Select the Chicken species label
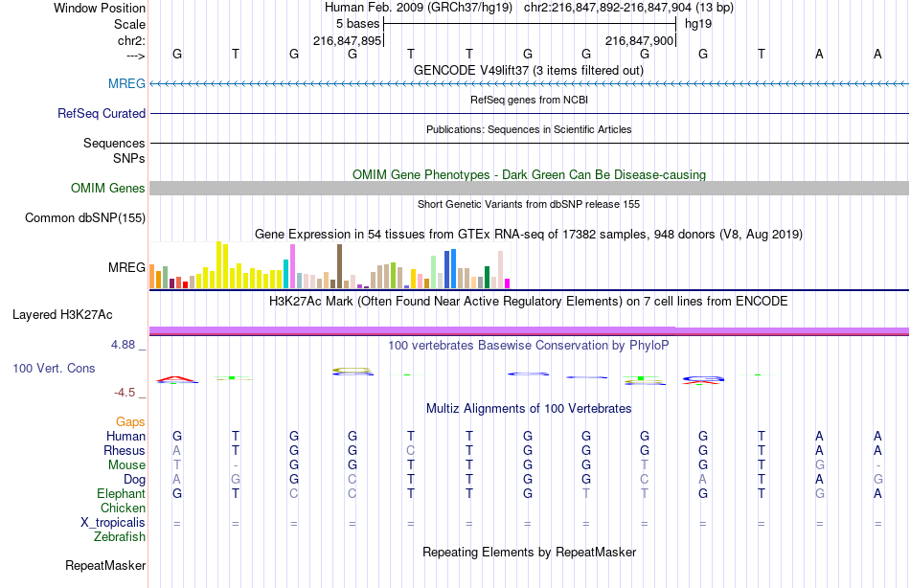This screenshot has height=588, width=910. click(123, 508)
